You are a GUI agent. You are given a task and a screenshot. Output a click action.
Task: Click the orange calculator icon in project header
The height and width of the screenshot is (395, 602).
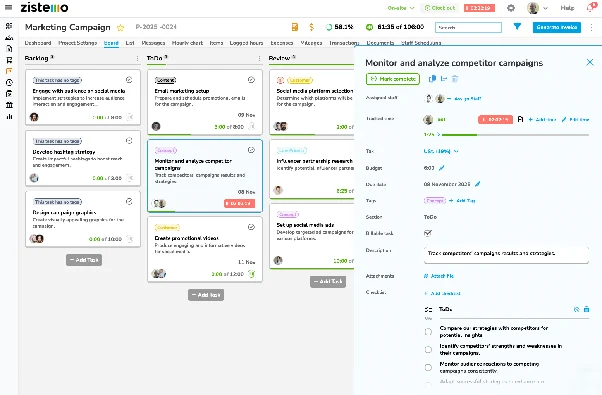(x=295, y=27)
